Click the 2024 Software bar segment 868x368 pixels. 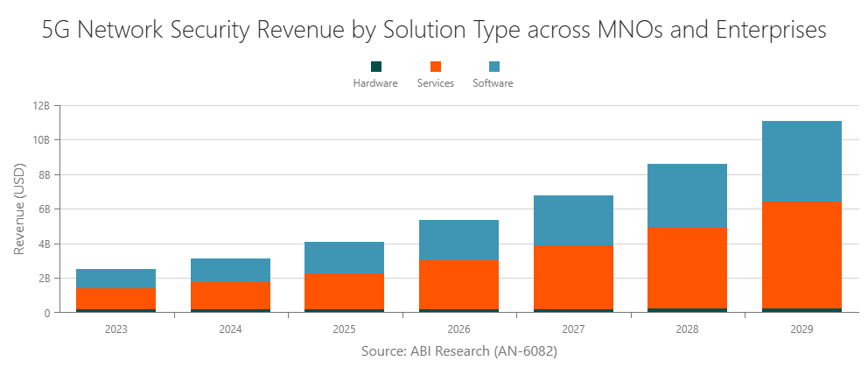pos(230,270)
